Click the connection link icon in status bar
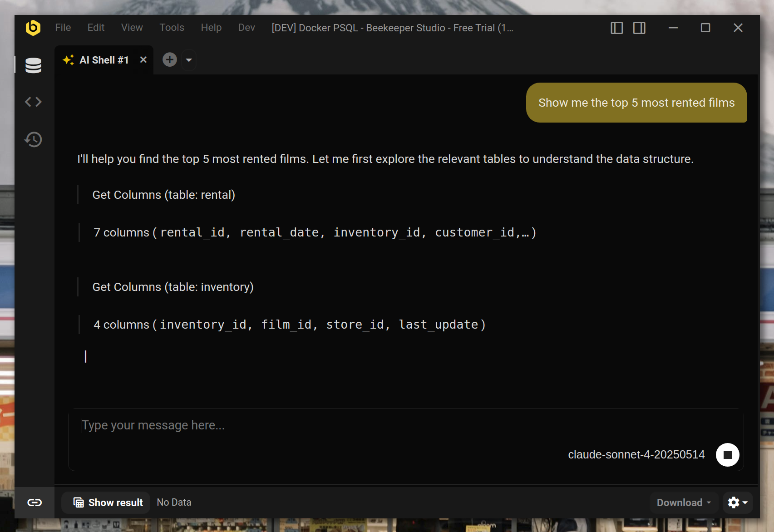This screenshot has height=532, width=774. point(35,502)
